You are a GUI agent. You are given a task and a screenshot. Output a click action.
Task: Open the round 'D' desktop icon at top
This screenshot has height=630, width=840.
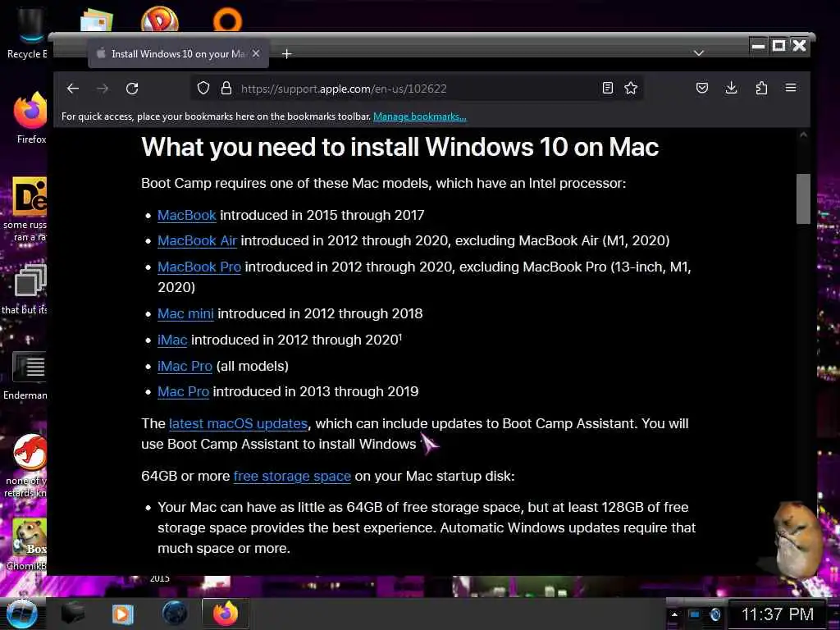click(x=160, y=19)
